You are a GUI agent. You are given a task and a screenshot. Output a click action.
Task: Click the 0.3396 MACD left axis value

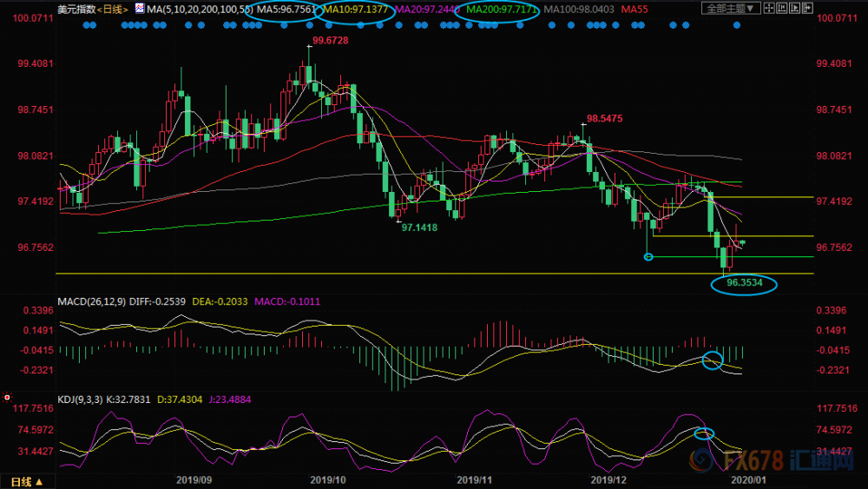point(38,311)
